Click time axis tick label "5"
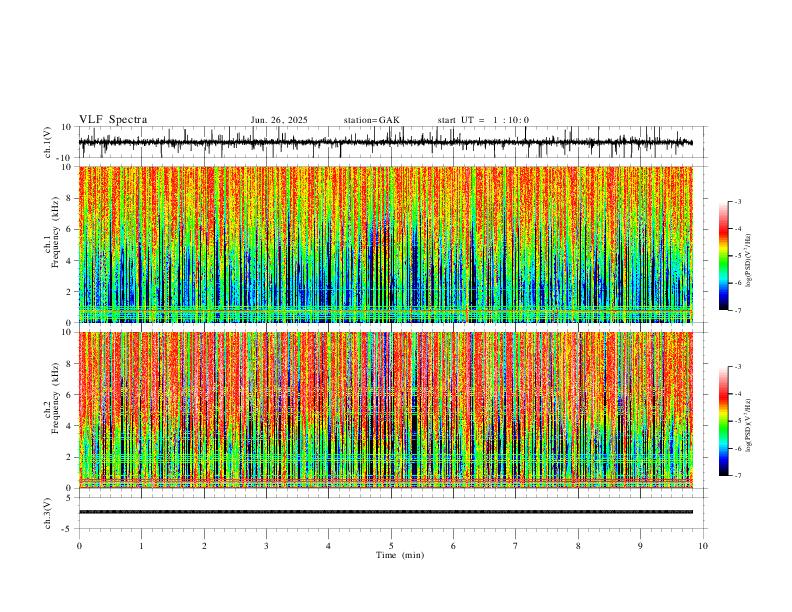Screen dimensions: 792x612 tap(391, 546)
